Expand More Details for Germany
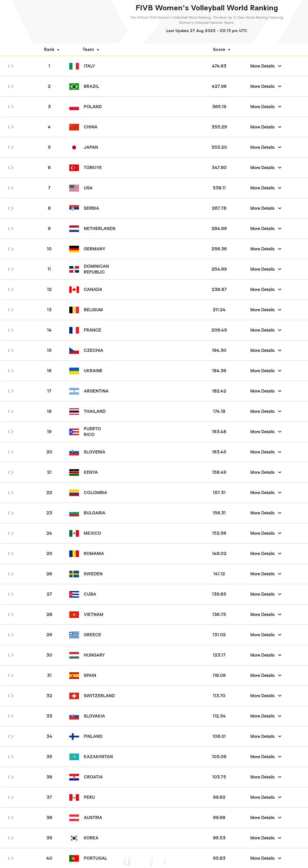The width and height of the screenshot is (308, 868). click(266, 249)
